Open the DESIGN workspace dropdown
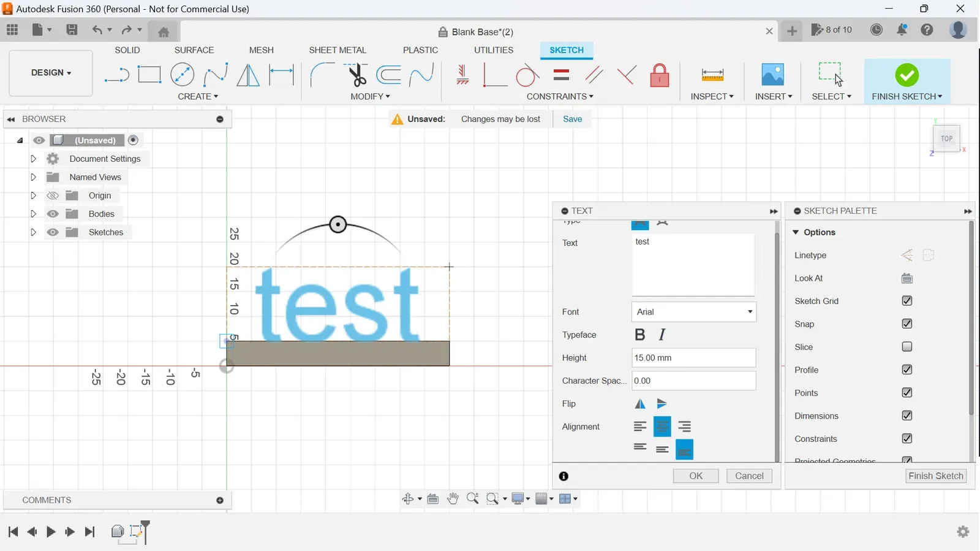Screen dimensions: 980x551 51,73
